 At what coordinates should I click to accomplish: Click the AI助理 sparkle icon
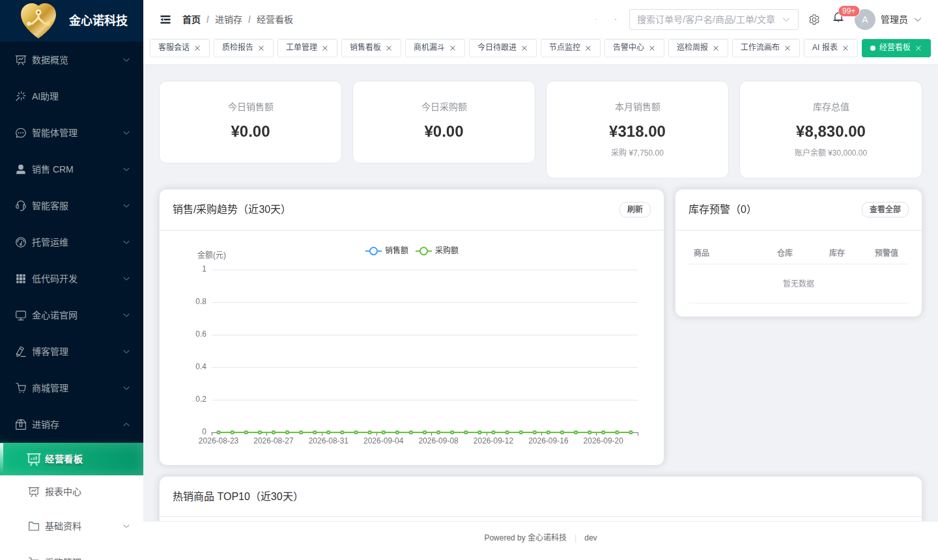(x=21, y=96)
